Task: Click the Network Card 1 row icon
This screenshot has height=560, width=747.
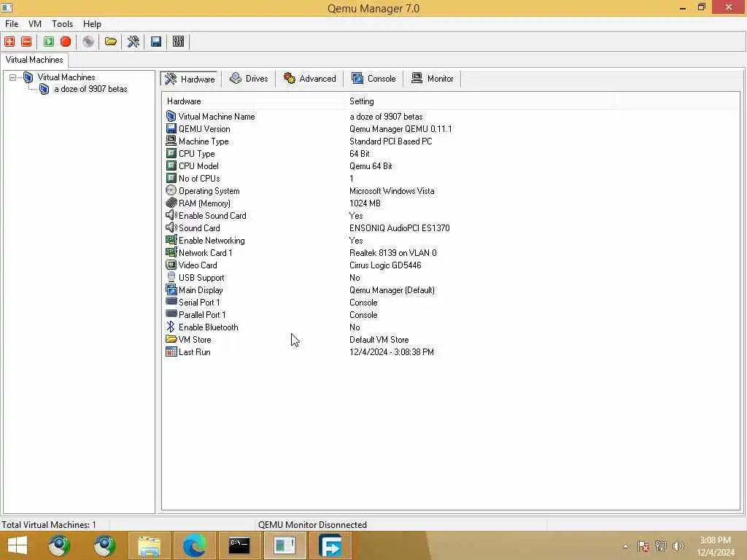Action: pos(171,252)
